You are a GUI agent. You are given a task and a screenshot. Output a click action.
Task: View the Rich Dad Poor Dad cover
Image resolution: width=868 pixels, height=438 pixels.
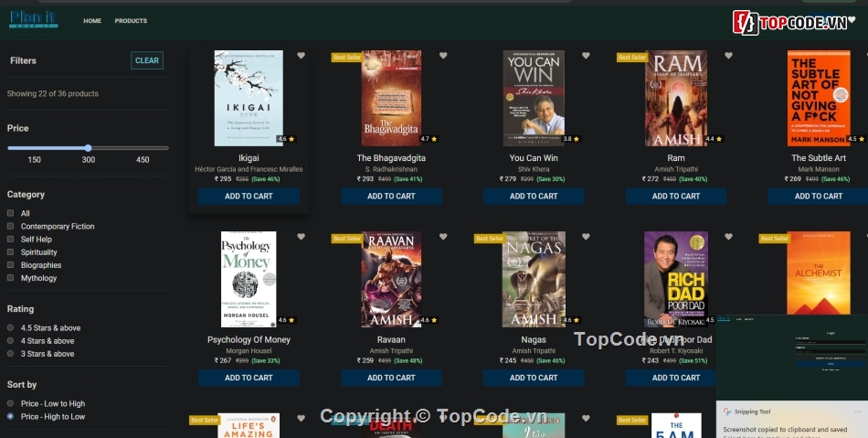tap(676, 279)
